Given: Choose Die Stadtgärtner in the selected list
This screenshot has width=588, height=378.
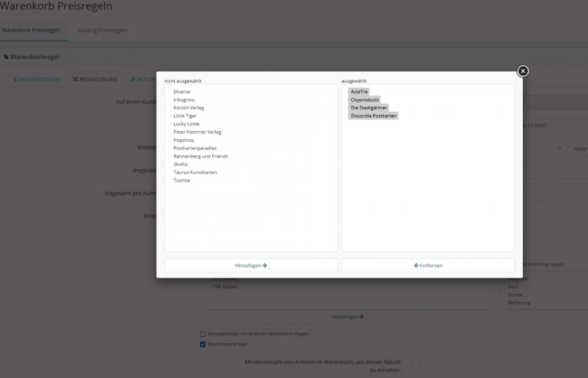Looking at the screenshot, I should pos(369,108).
